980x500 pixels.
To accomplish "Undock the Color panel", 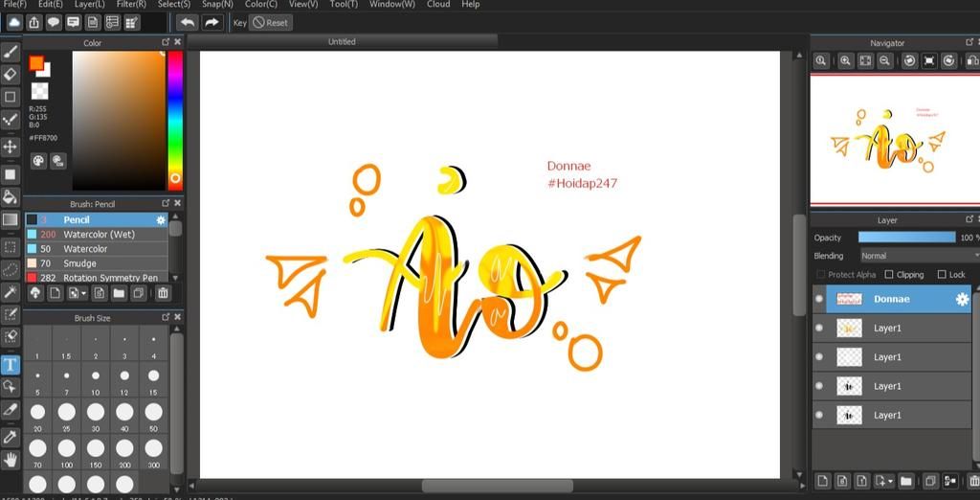I will tap(166, 42).
